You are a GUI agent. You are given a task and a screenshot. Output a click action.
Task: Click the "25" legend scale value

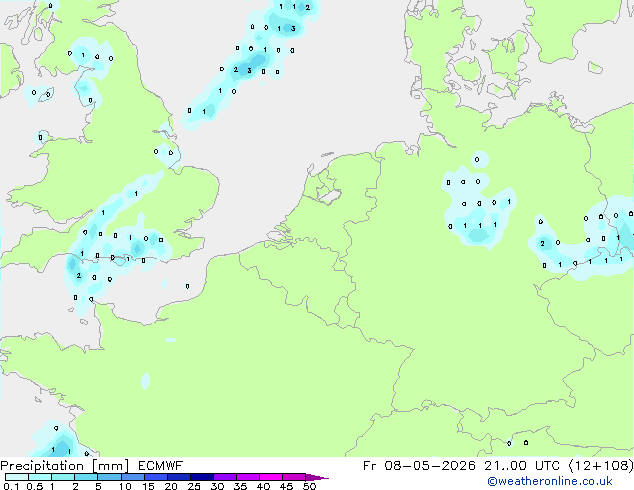(194, 486)
